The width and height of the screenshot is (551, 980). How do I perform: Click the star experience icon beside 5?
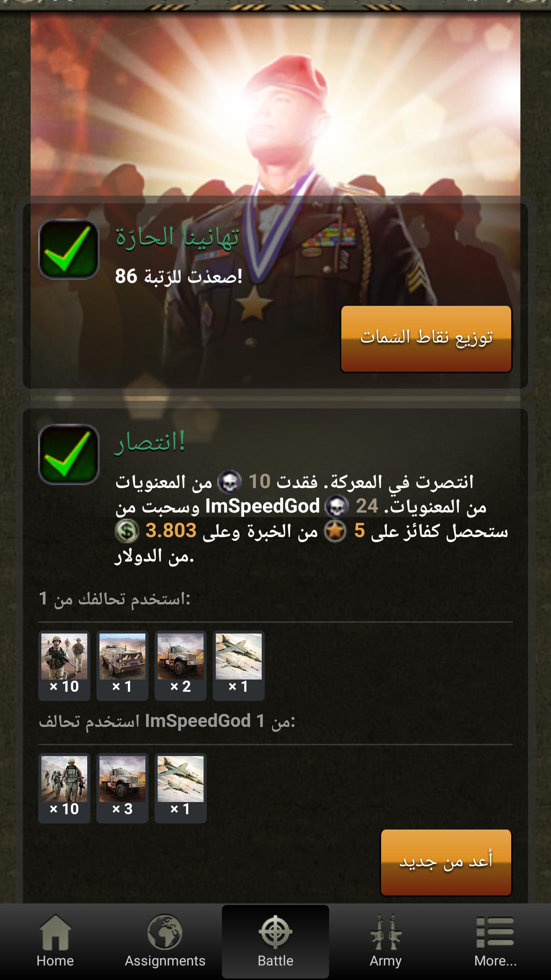[x=336, y=531]
